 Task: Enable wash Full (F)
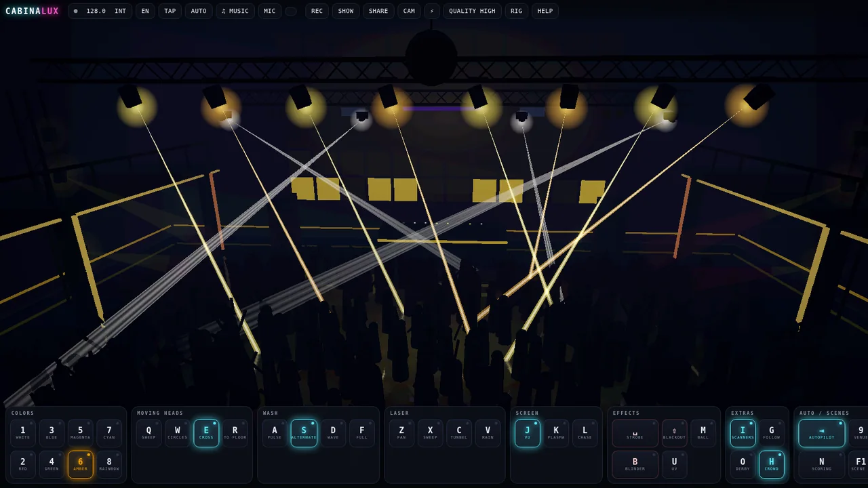click(362, 433)
